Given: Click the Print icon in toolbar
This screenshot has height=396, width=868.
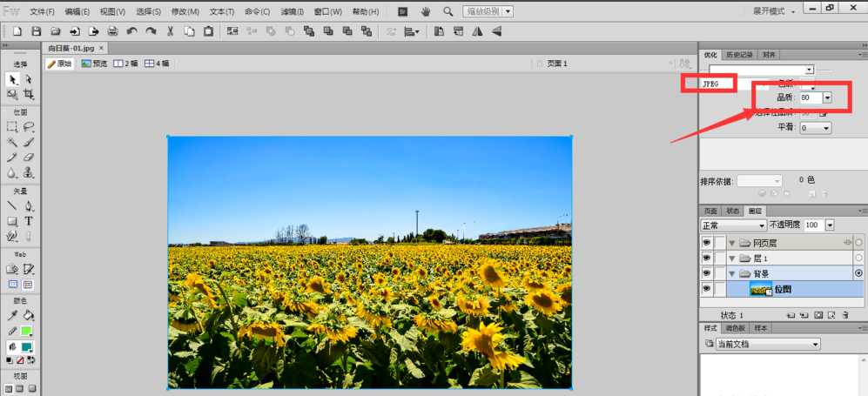Looking at the screenshot, I should pos(112,31).
